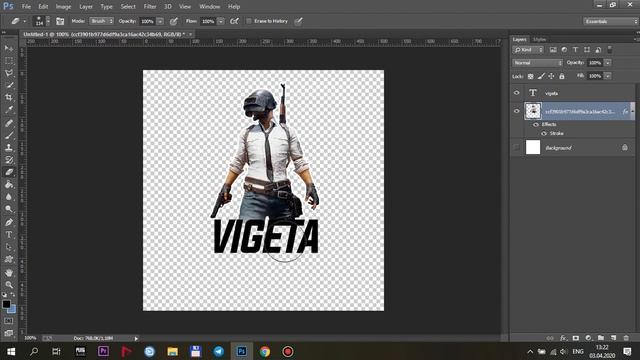Click the Delete layer trash icon
The height and width of the screenshot is (360, 640).
[626, 338]
